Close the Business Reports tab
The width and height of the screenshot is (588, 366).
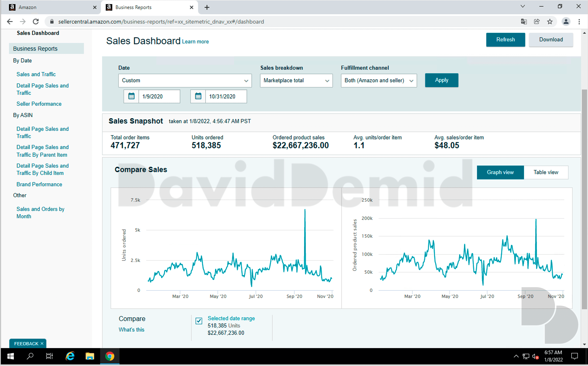tap(192, 7)
